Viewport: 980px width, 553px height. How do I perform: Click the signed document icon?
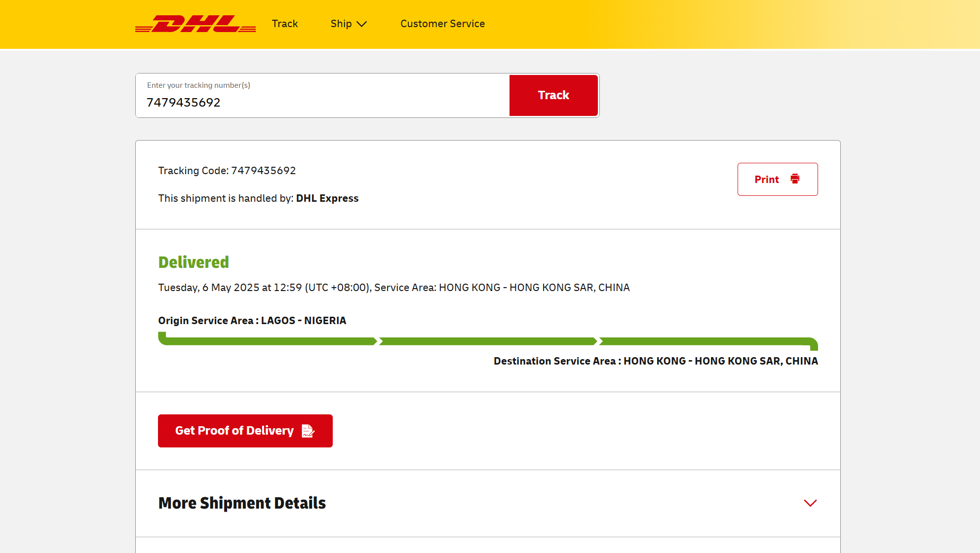308,431
